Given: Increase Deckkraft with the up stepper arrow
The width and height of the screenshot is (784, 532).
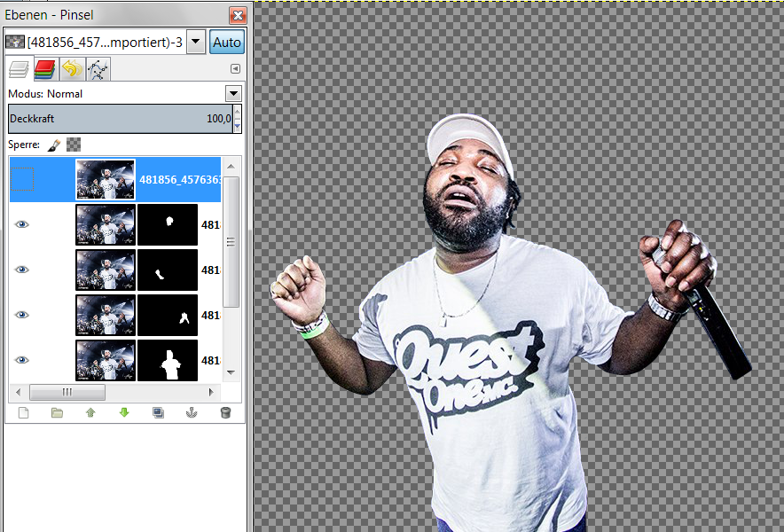Looking at the screenshot, I should (238, 112).
